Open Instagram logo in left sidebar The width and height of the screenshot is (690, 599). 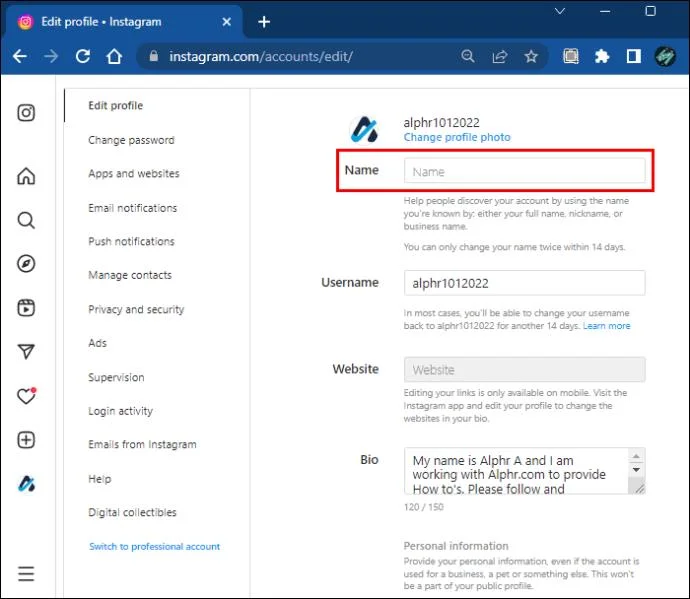(26, 113)
